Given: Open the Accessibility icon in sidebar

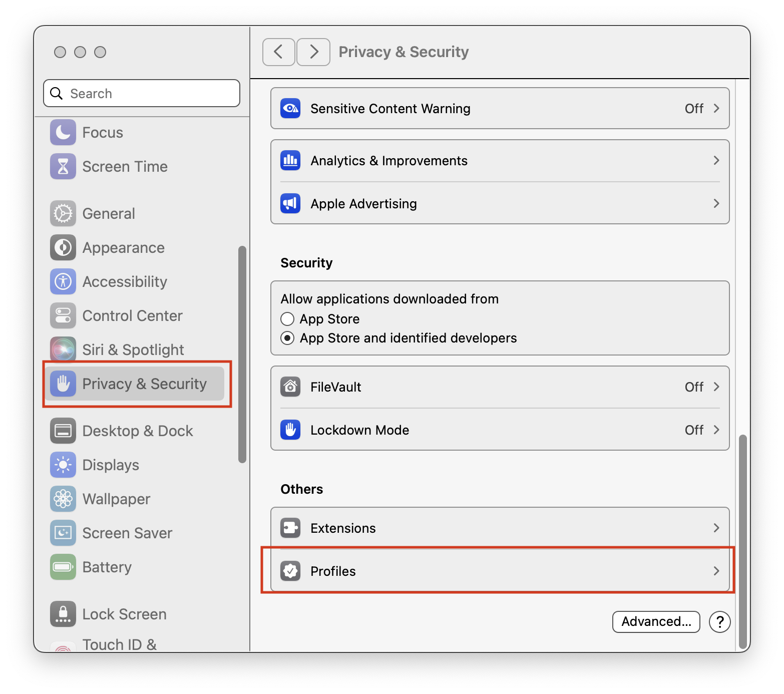Looking at the screenshot, I should (63, 281).
